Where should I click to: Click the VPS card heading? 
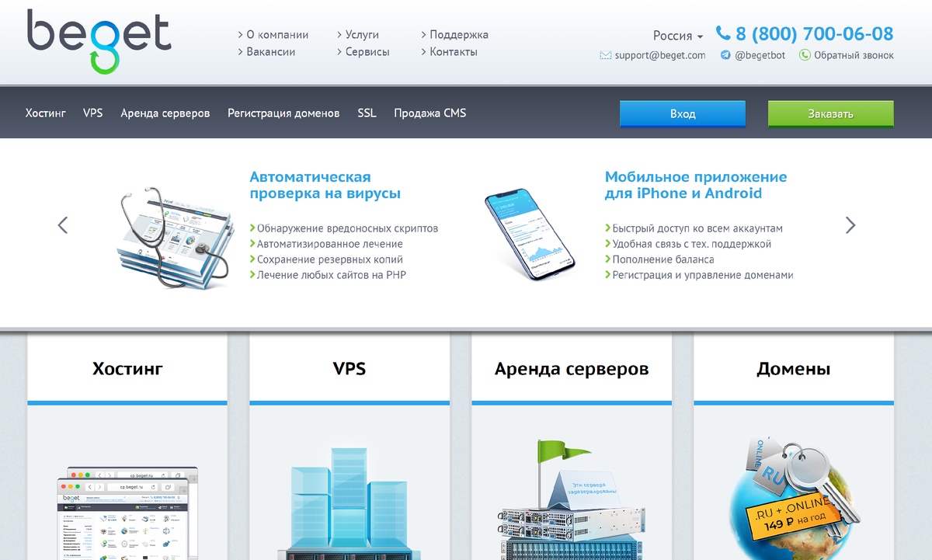click(349, 368)
